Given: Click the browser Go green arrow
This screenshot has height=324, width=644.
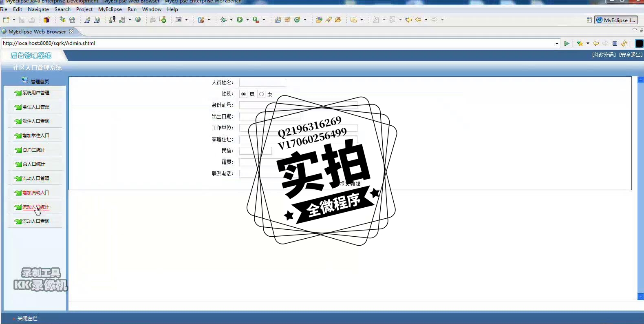Looking at the screenshot, I should [567, 43].
